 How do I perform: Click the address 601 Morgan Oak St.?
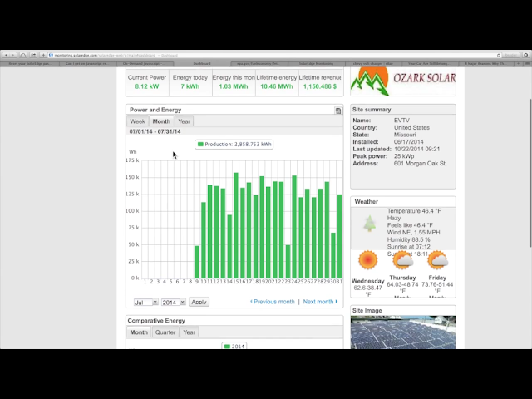tap(420, 164)
